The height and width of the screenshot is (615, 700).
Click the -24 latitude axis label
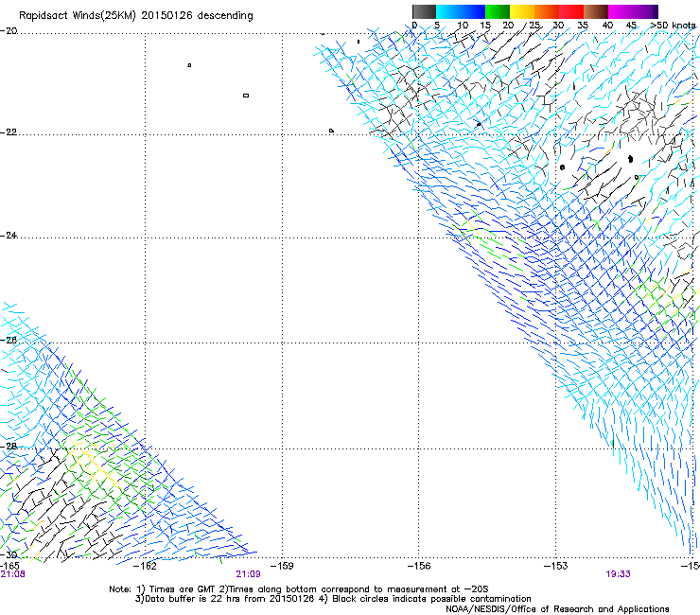[9, 236]
